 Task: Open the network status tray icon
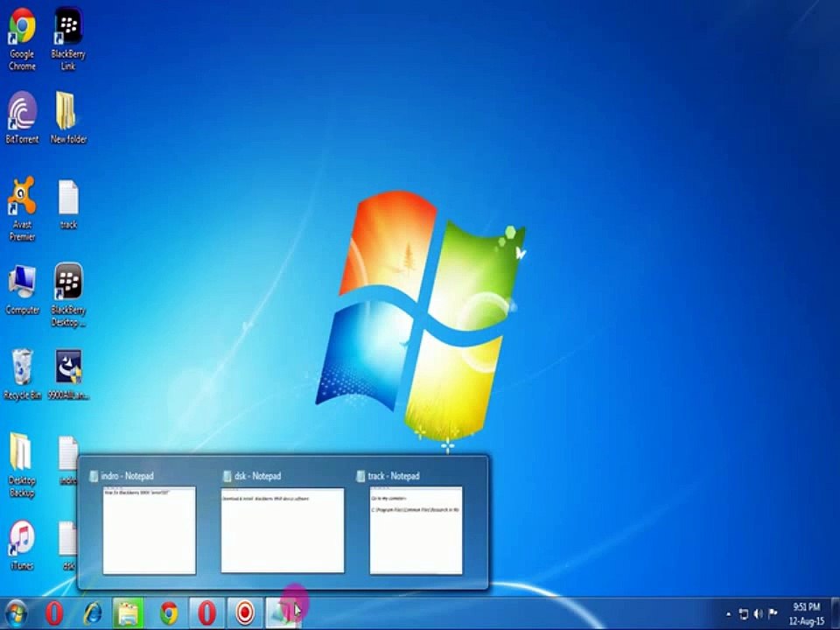[x=744, y=614]
